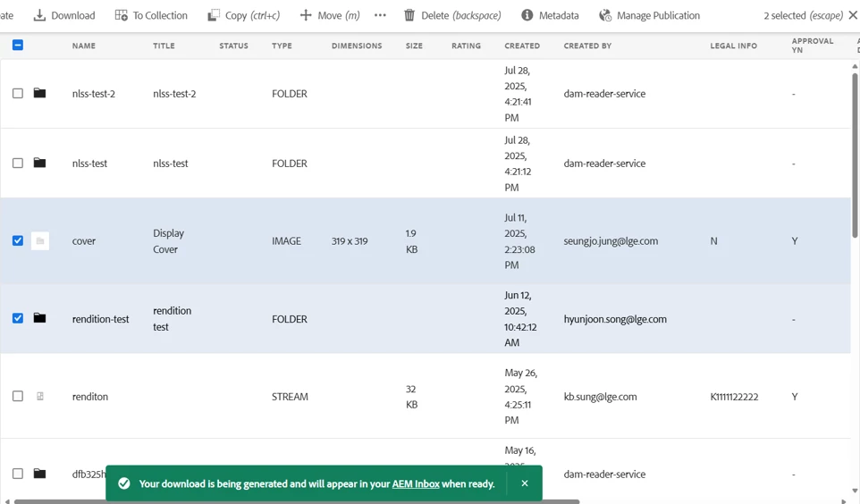This screenshot has height=504, width=860.
Task: Add selection To Collection
Action: (x=151, y=15)
